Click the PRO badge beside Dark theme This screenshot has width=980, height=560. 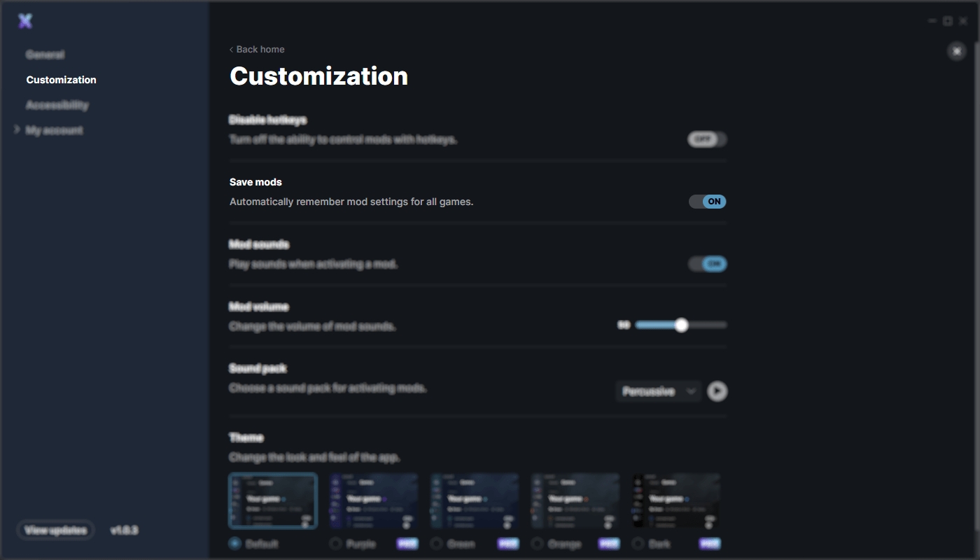(709, 544)
